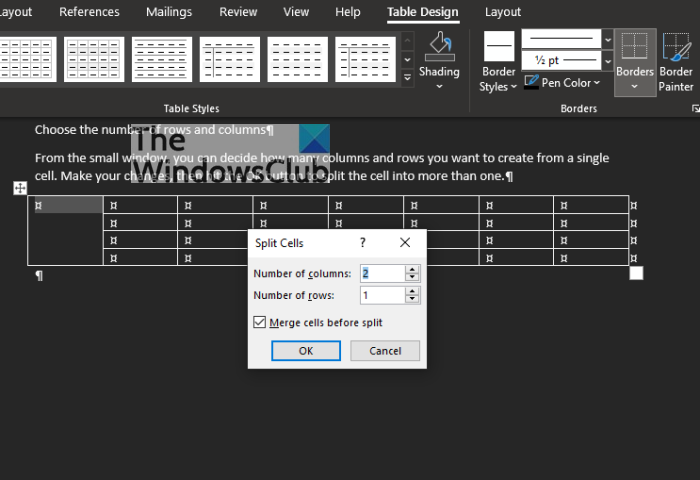Open the Review ribbon tab

click(238, 12)
